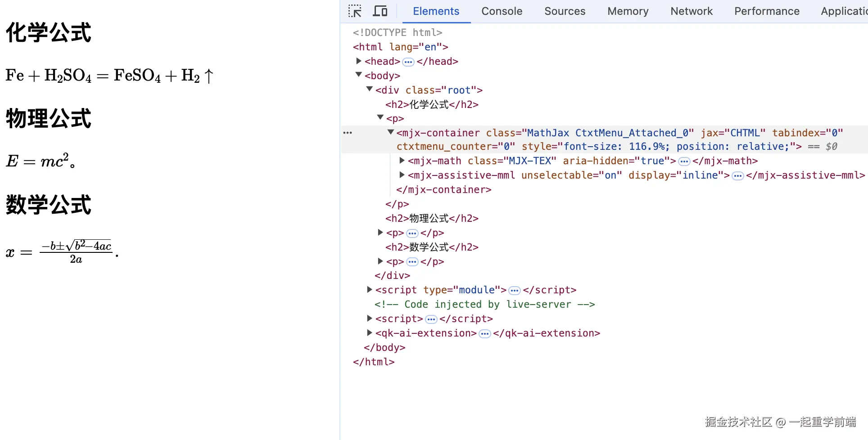Click the 数学公式 page heading
Image resolution: width=868 pixels, height=440 pixels.
(x=49, y=205)
